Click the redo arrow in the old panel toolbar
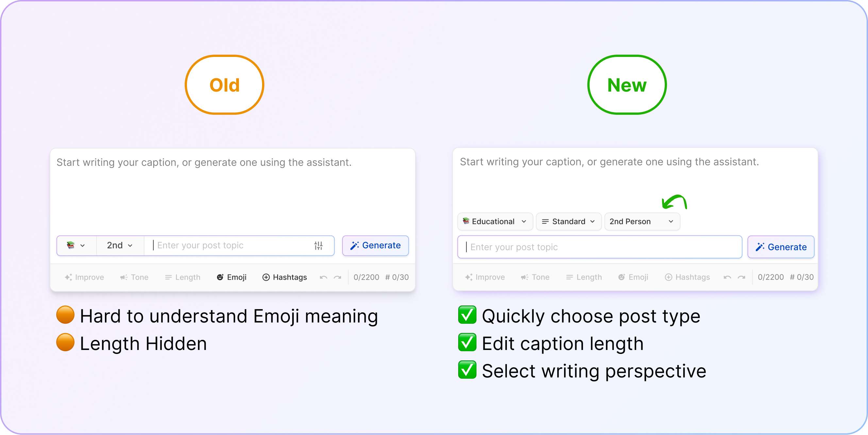This screenshot has height=435, width=868. pyautogui.click(x=337, y=277)
